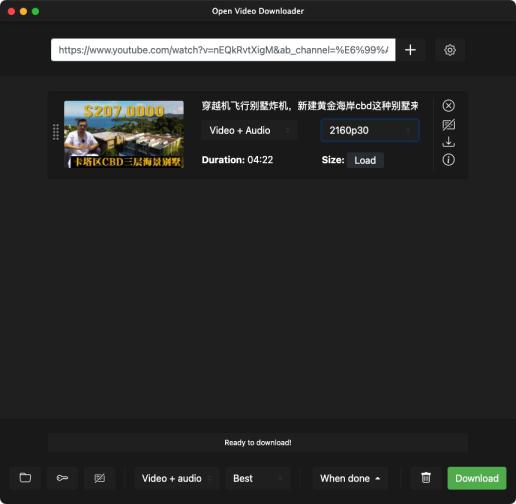This screenshot has width=516, height=504.
Task: Expand the 2160p30 quality dropdown
Action: (x=370, y=130)
